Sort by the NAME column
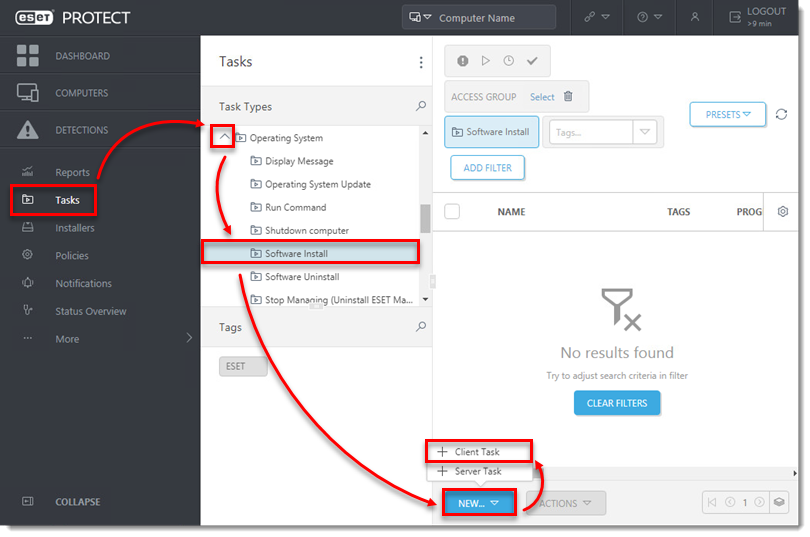810x537 pixels. coord(511,212)
